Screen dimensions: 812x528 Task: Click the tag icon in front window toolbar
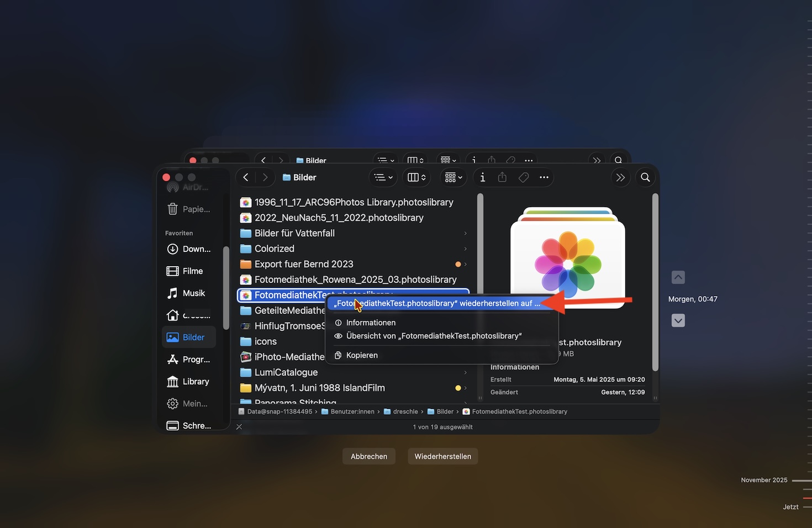[524, 177]
